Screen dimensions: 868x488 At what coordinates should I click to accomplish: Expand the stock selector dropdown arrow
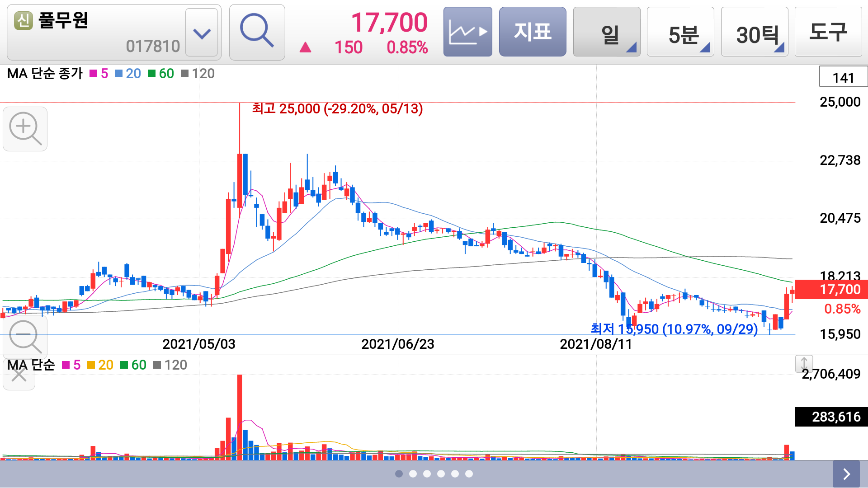click(x=202, y=33)
